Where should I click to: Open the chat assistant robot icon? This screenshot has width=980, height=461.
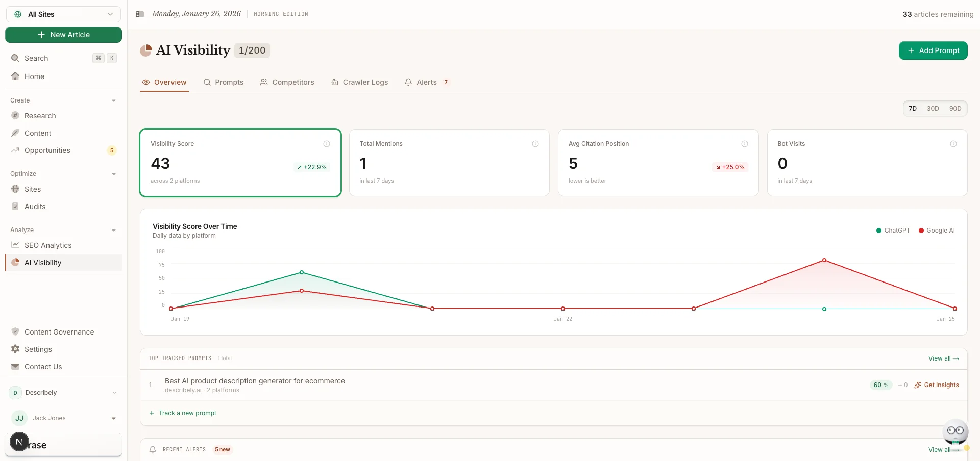(954, 432)
